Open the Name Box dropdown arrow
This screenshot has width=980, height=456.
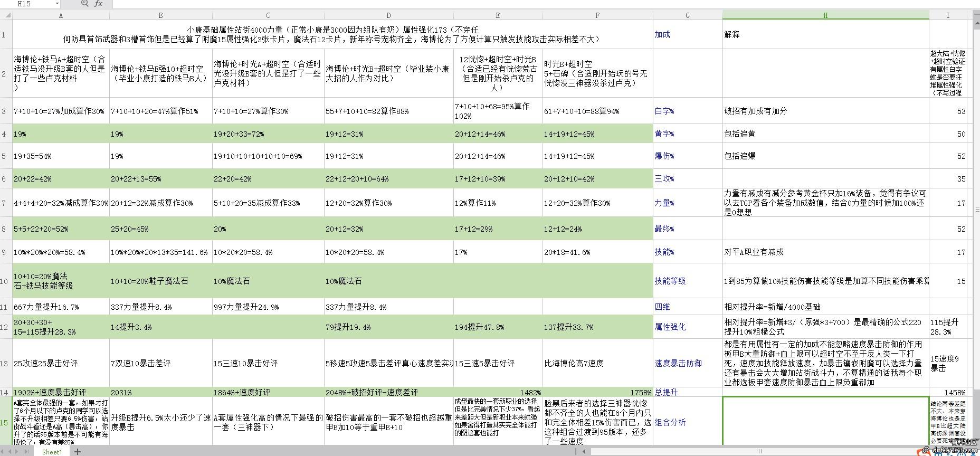pyautogui.click(x=57, y=4)
